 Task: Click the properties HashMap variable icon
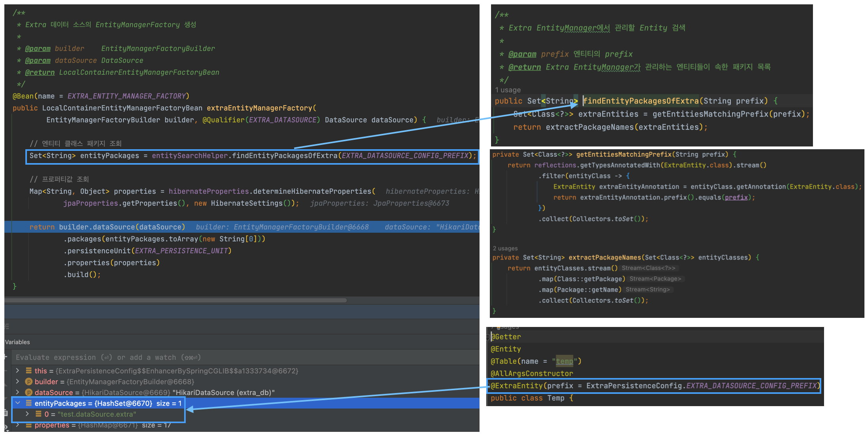(29, 425)
